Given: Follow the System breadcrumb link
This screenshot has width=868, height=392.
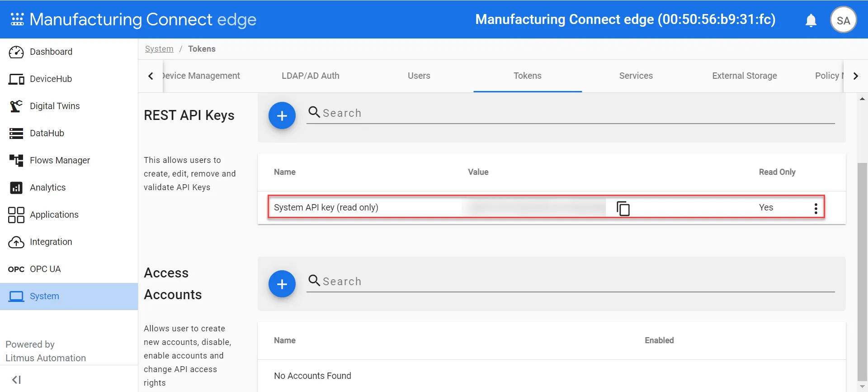Looking at the screenshot, I should pos(159,49).
